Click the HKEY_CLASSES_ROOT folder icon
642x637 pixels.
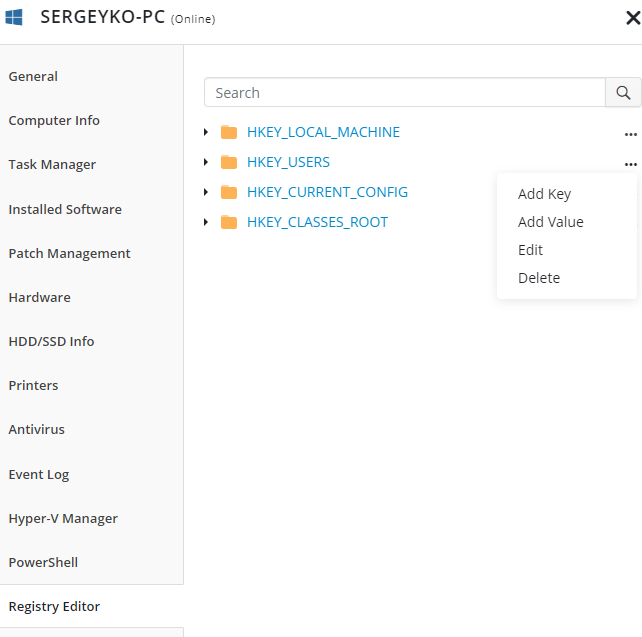pyautogui.click(x=229, y=222)
